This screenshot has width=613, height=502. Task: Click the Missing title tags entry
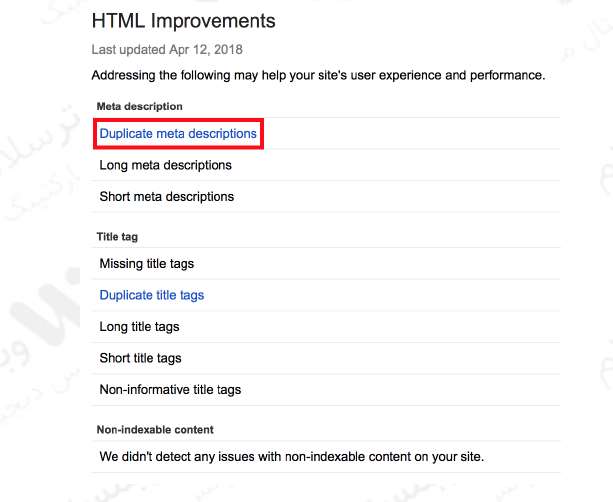[147, 264]
